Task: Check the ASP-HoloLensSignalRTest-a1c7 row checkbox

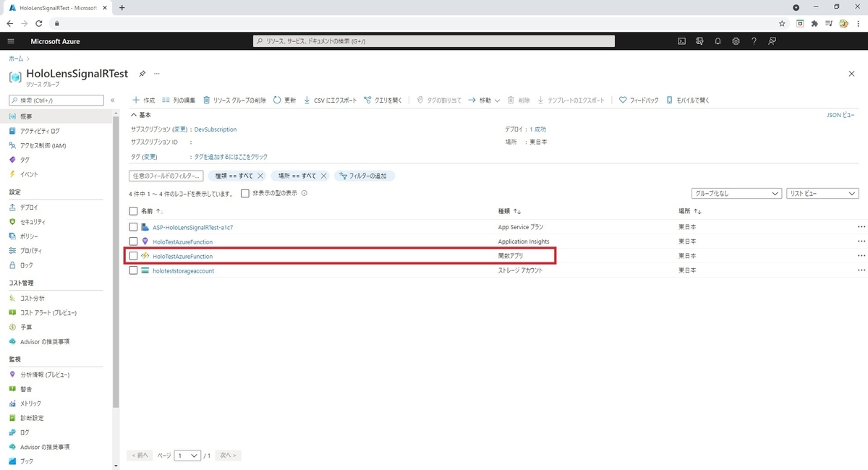Action: 133,227
